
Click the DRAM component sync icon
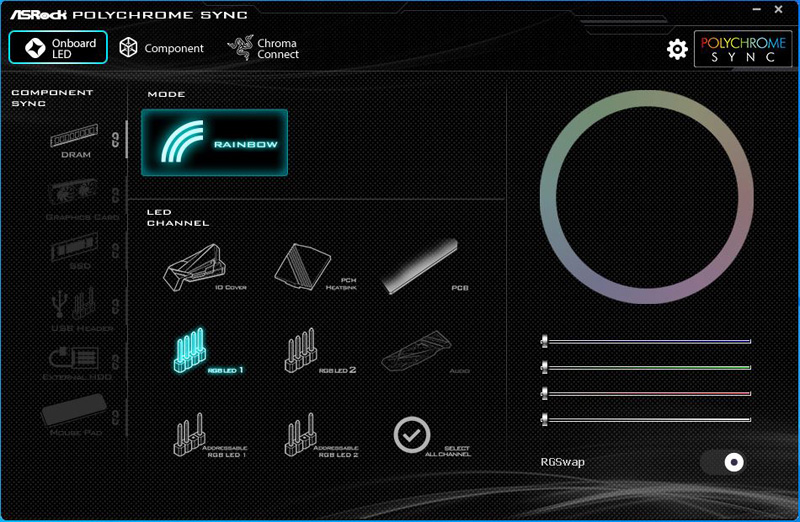(75, 141)
